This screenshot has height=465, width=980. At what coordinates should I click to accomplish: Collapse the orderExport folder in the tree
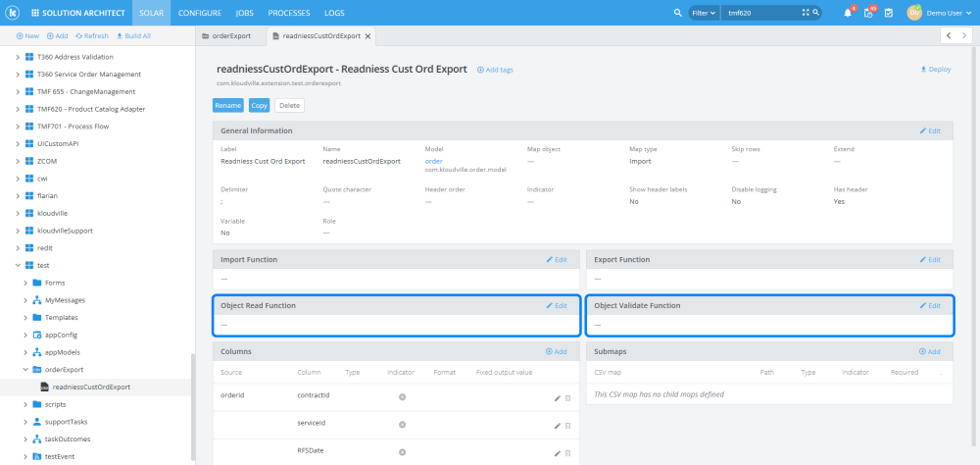[24, 370]
